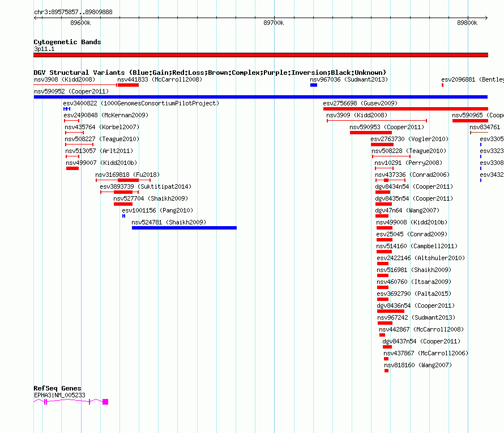The height and width of the screenshot is (433, 504).
Task: Open nsv460760 (Itsara2009) variant
Action: coord(414,282)
